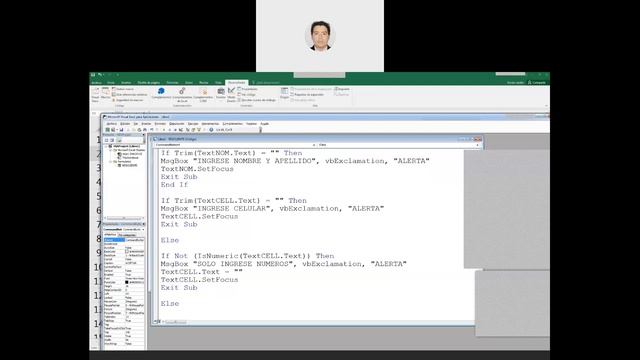Open the Ayuda menu in VBA editor
The width and height of the screenshot is (640, 360).
click(264, 124)
